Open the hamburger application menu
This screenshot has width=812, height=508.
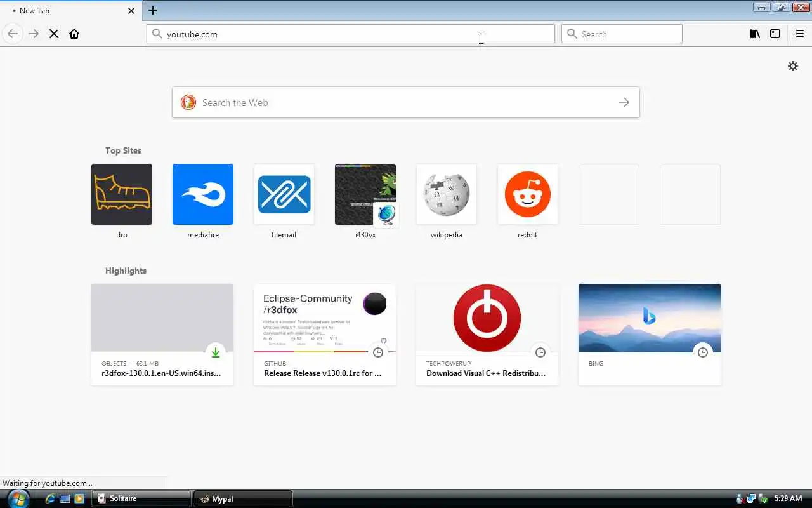[x=799, y=34]
